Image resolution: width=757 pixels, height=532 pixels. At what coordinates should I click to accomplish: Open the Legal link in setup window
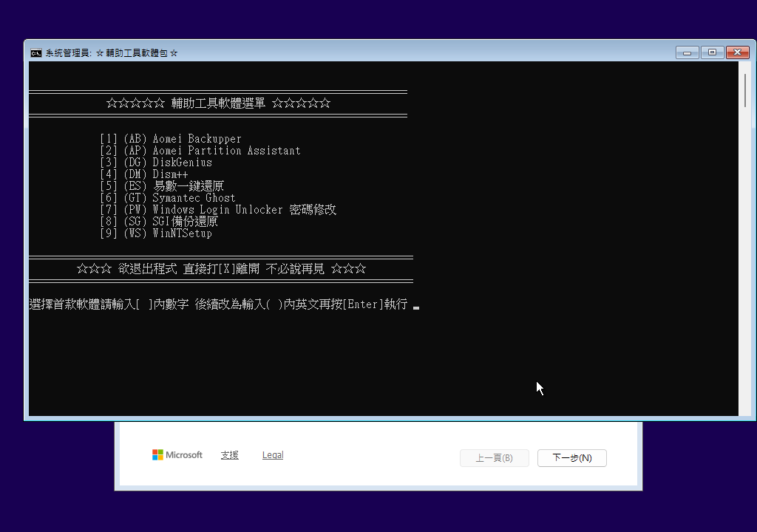[x=273, y=454]
